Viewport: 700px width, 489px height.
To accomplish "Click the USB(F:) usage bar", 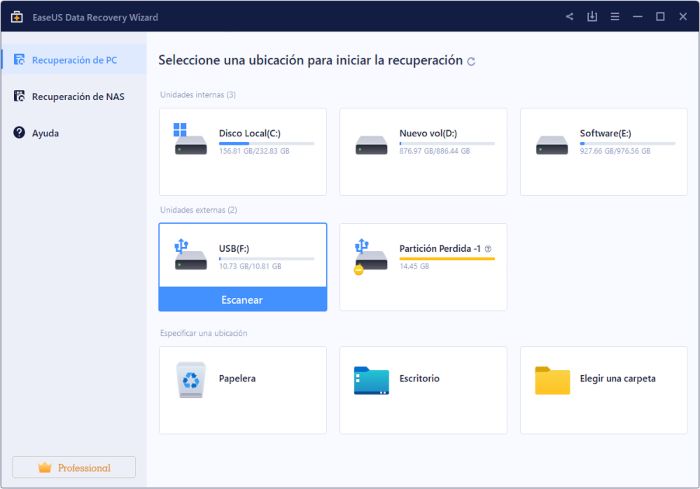I will 267,259.
